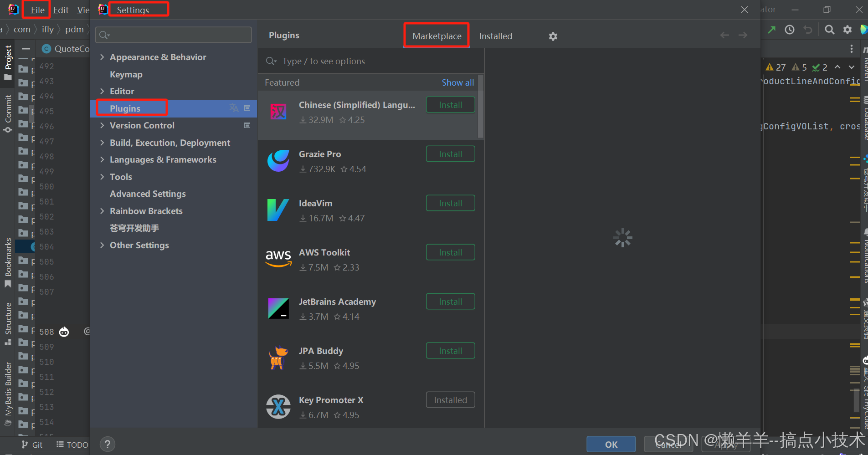Select the IdeaVim plugin icon
The height and width of the screenshot is (455, 868).
278,210
